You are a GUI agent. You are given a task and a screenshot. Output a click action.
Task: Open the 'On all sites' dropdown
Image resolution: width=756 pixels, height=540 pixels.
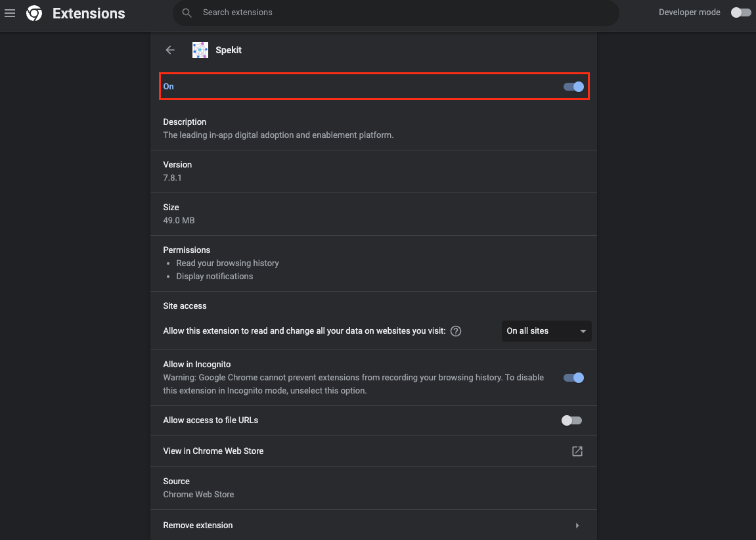tap(546, 331)
